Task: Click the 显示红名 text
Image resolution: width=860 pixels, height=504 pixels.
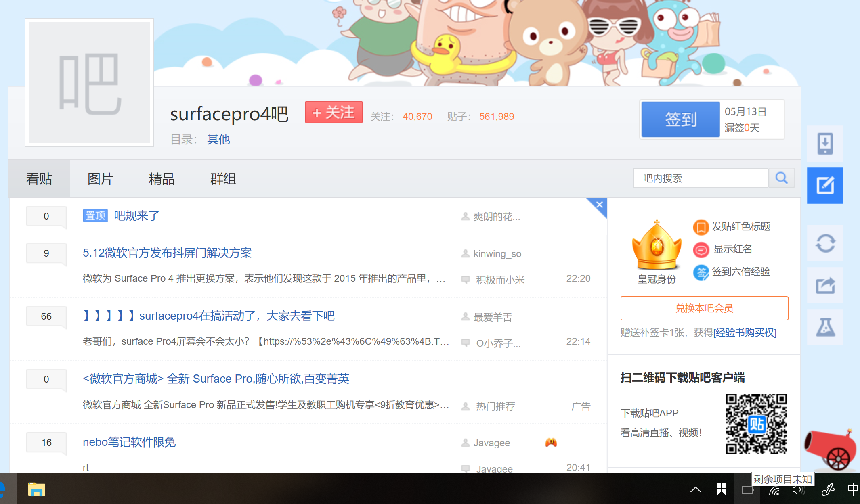Action: point(733,249)
